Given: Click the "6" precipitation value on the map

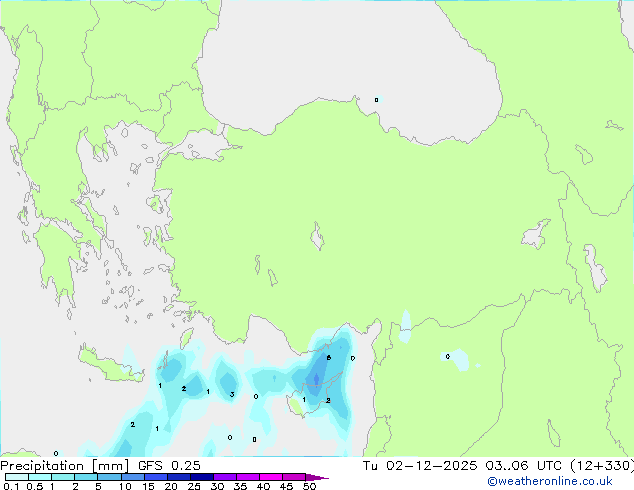Looking at the screenshot, I should pos(329,357).
